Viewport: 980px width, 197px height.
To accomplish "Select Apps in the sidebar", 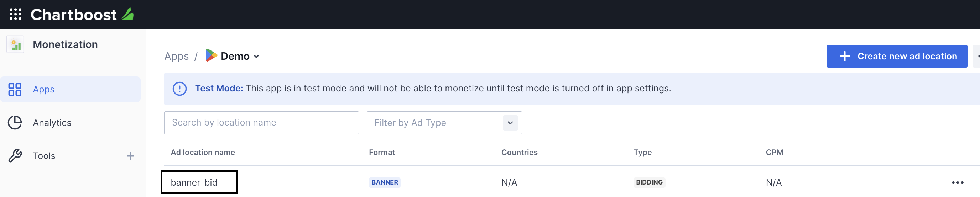I will tap(43, 90).
